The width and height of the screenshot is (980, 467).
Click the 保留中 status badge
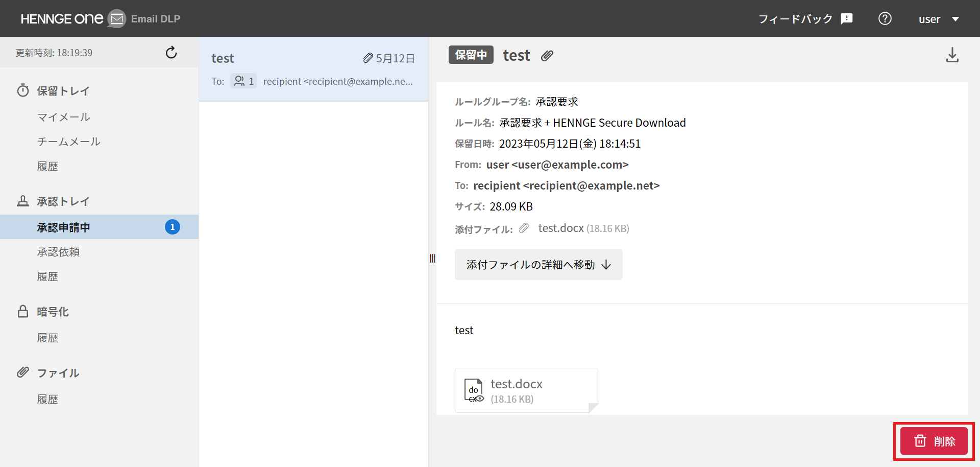tap(471, 55)
